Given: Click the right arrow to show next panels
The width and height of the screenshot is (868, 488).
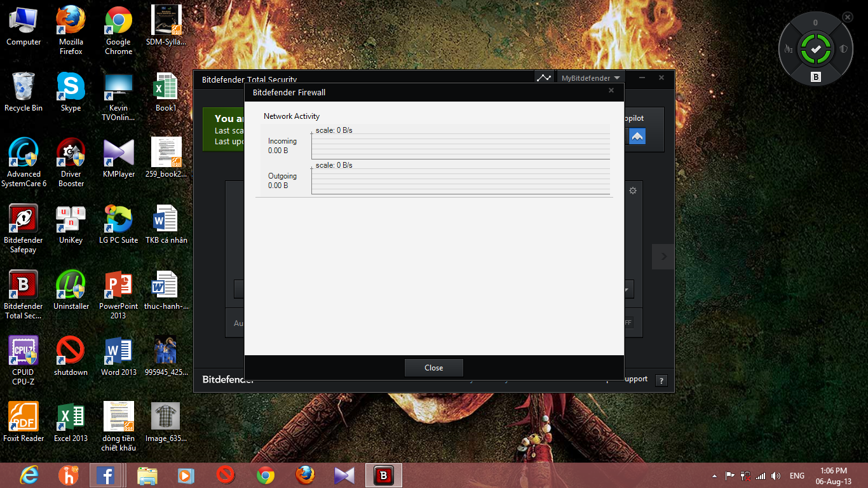Looking at the screenshot, I should tap(663, 256).
